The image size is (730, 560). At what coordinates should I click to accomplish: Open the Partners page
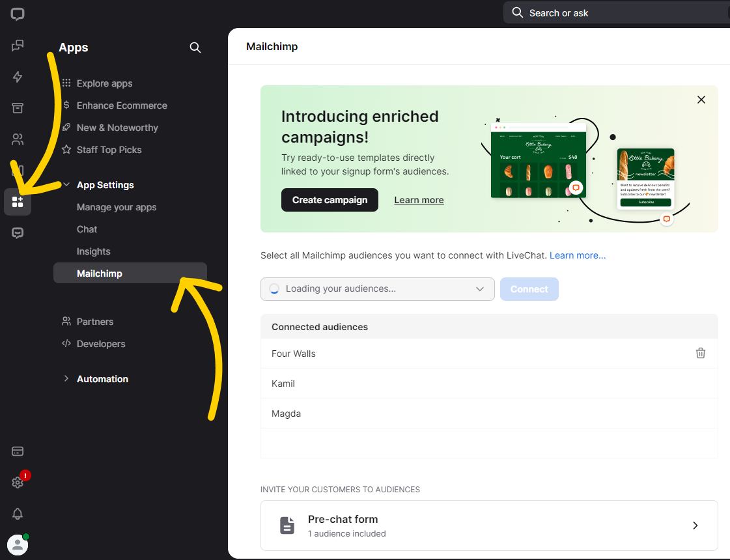95,322
